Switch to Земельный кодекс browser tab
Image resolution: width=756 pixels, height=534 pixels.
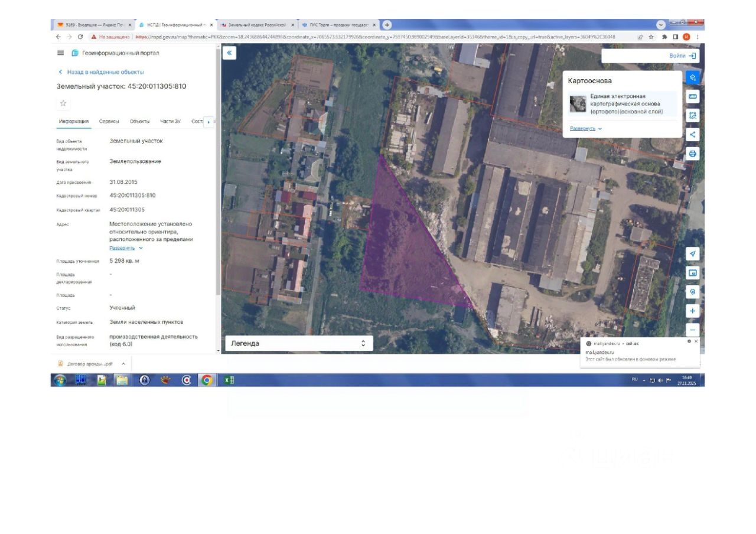pyautogui.click(x=256, y=25)
